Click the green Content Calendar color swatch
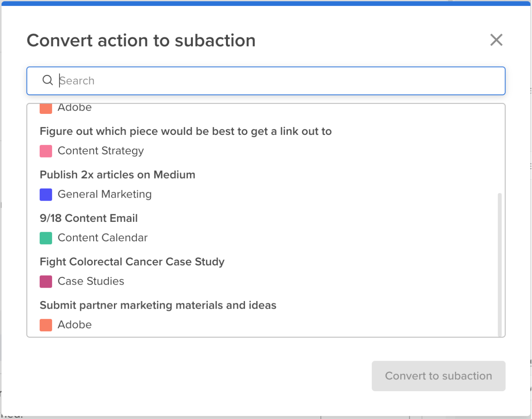The width and height of the screenshot is (532, 419). pos(46,238)
